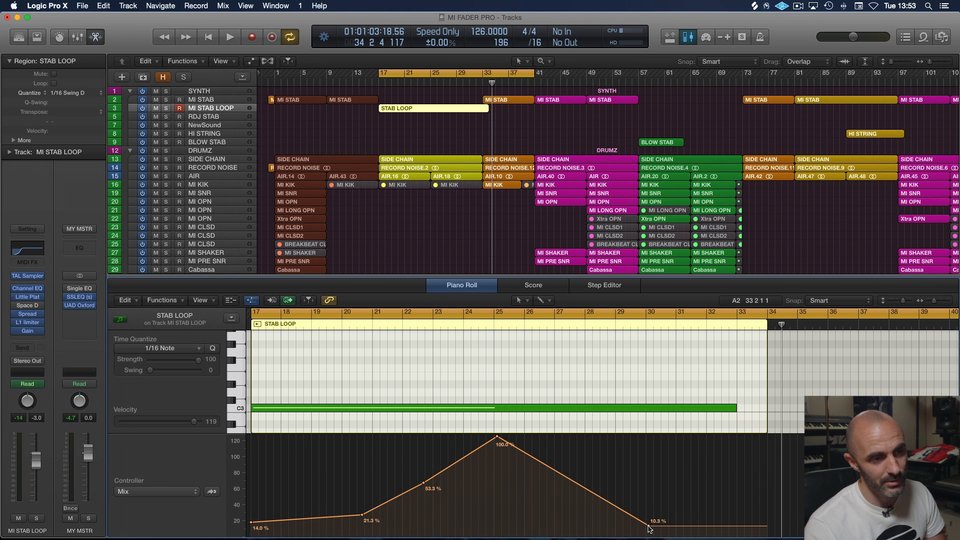Open the Mix menu
This screenshot has width=960, height=540.
coord(223,6)
